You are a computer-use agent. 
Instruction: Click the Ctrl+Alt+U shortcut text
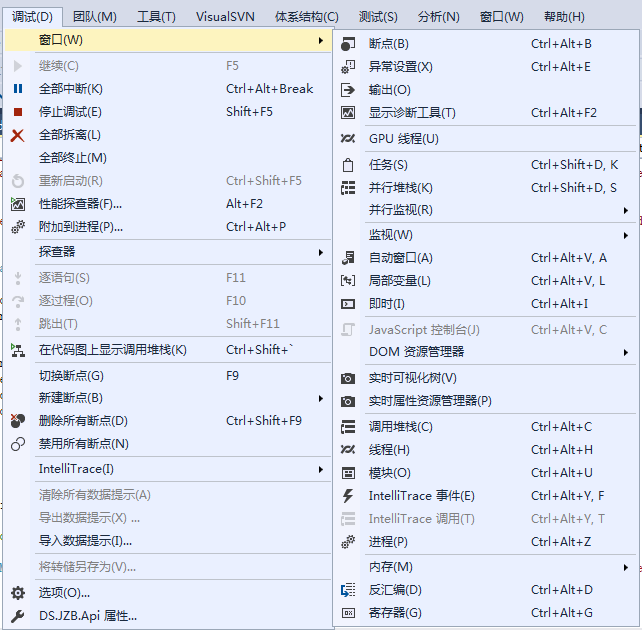pyautogui.click(x=561, y=473)
